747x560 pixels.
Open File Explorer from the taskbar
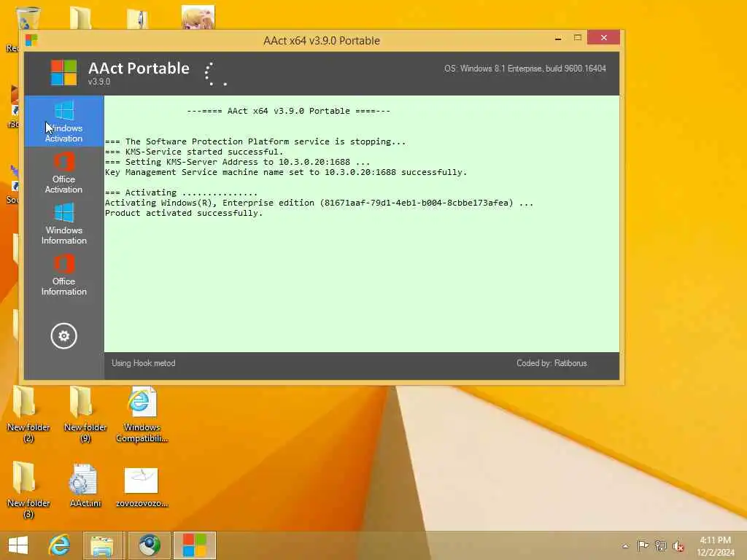tap(103, 545)
